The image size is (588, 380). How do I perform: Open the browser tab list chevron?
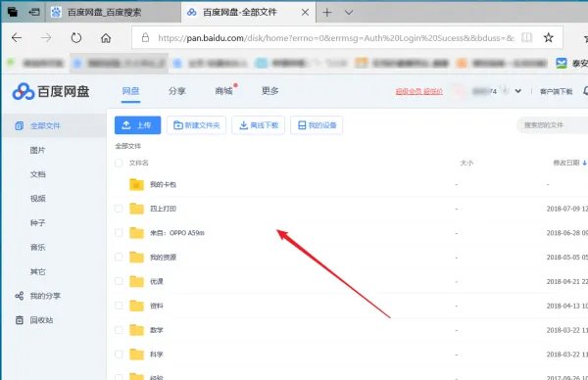(349, 13)
